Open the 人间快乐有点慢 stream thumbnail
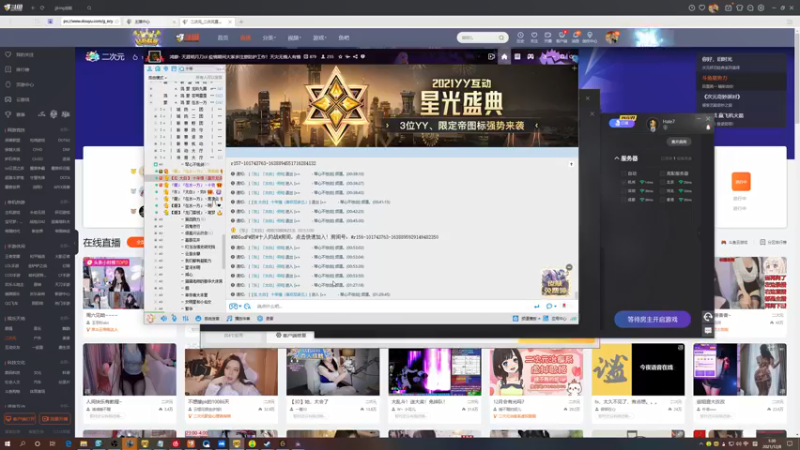The image size is (800, 450). pos(130,369)
